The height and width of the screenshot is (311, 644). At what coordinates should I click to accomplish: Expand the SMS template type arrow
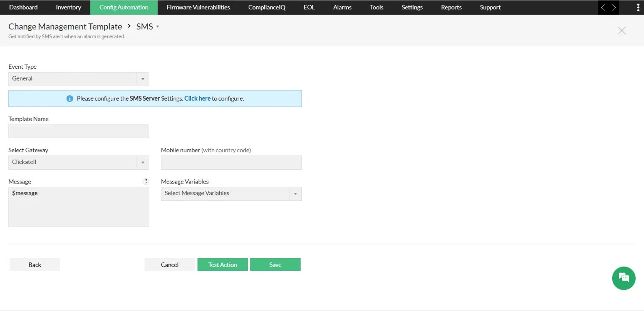click(158, 26)
